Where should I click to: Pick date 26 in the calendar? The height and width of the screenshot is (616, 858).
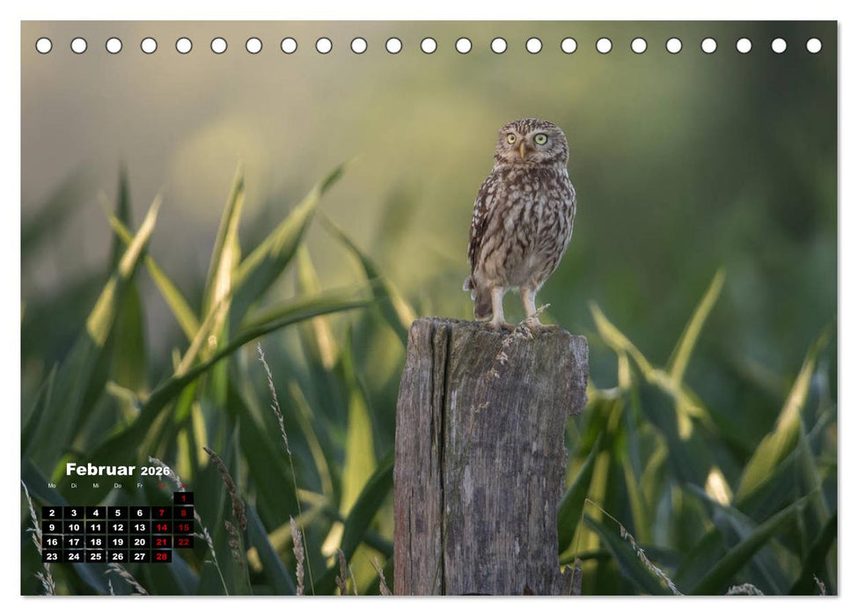[x=118, y=556]
